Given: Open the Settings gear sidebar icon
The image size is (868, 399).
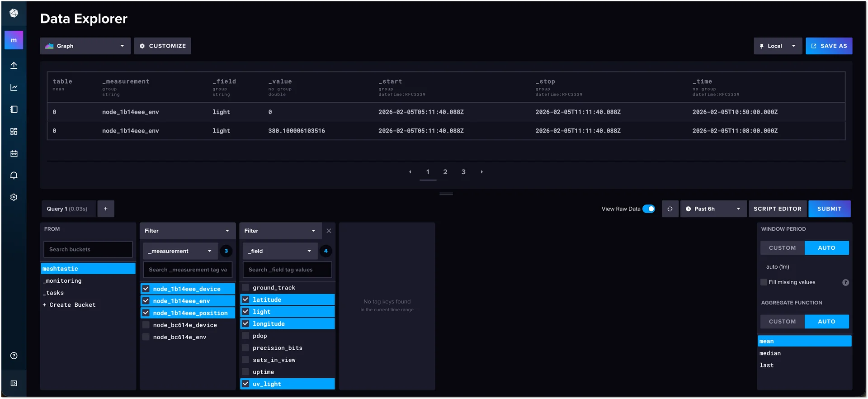Looking at the screenshot, I should [14, 197].
